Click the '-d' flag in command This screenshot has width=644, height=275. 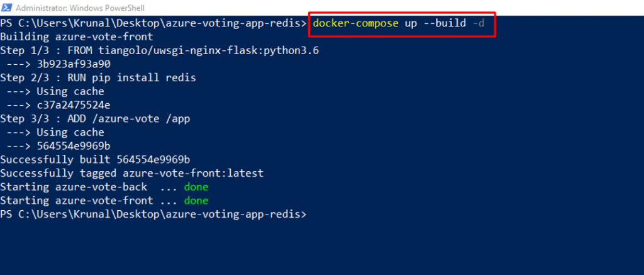click(x=479, y=23)
